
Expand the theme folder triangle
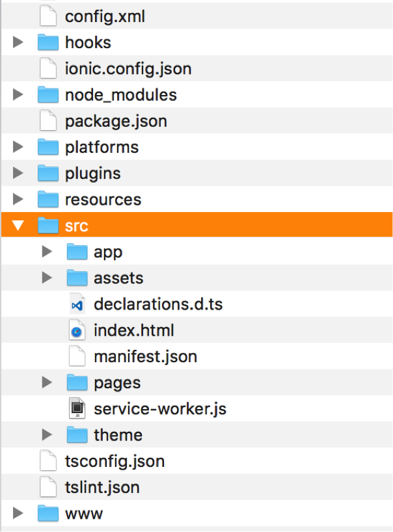point(47,434)
